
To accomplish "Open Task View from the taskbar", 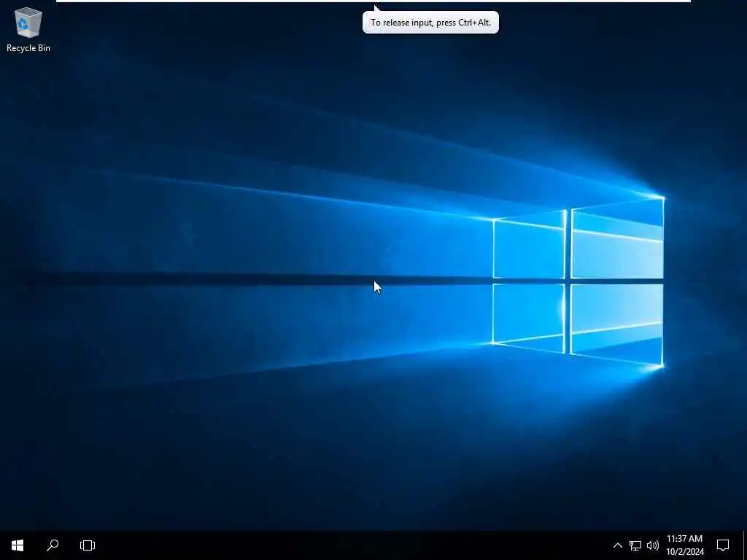I will (88, 545).
